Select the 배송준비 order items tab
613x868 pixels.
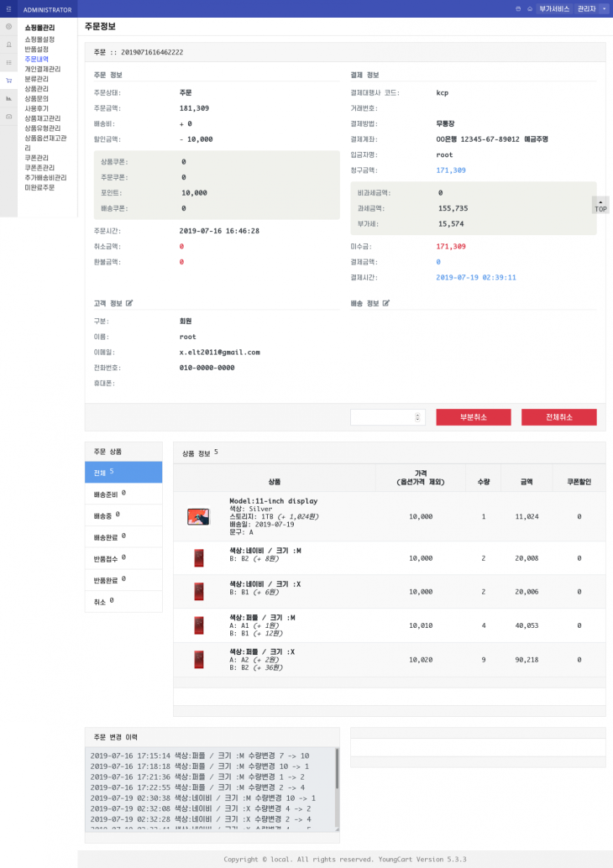click(x=123, y=494)
